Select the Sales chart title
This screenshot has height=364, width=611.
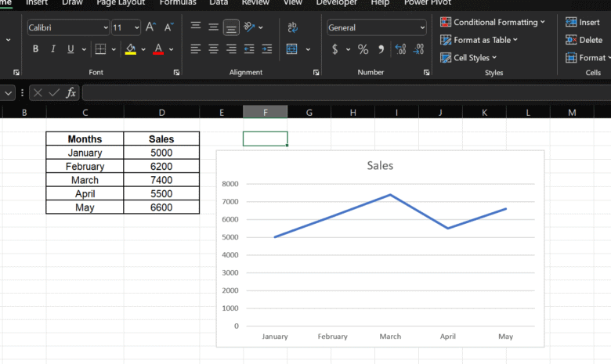pyautogui.click(x=380, y=165)
